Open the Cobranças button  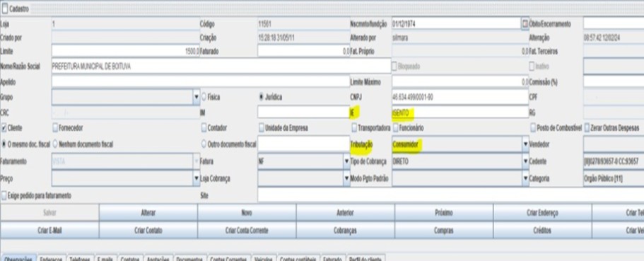coord(346,230)
